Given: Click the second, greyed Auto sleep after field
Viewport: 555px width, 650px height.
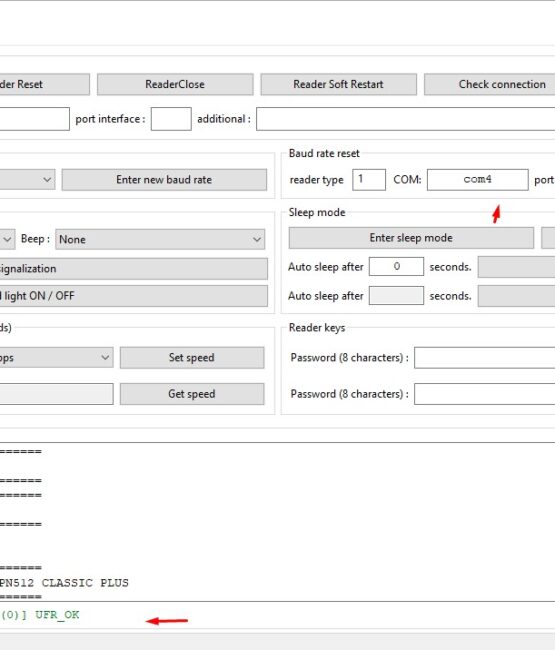Looking at the screenshot, I should point(396,296).
